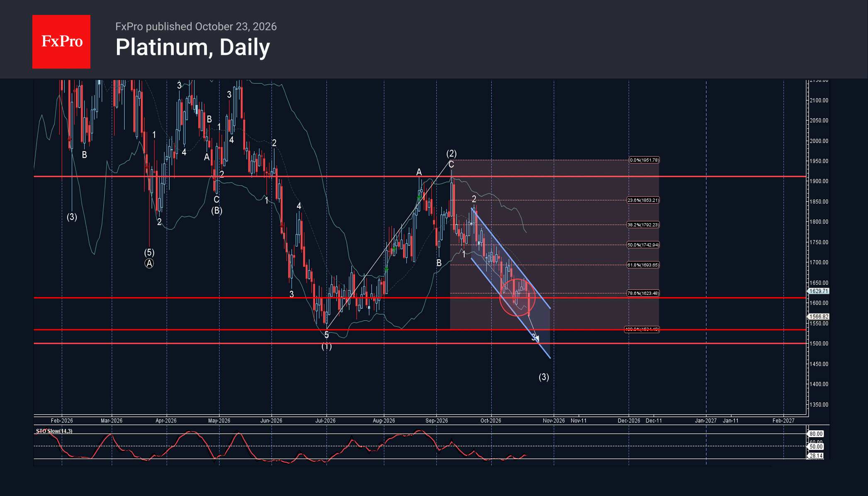Select the 38.2%(1792.23) Fibonacci label
The height and width of the screenshot is (496, 868).
[x=643, y=225]
